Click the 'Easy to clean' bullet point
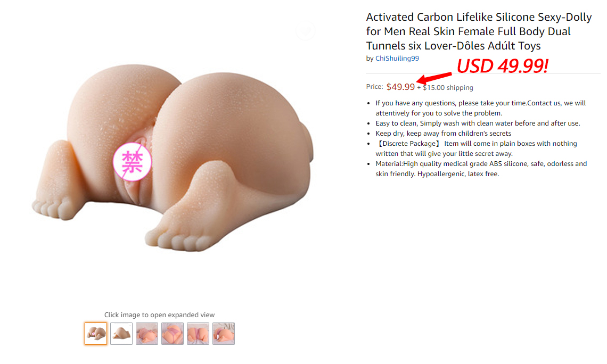Image resolution: width=607 pixels, height=364 pixels. (x=478, y=123)
